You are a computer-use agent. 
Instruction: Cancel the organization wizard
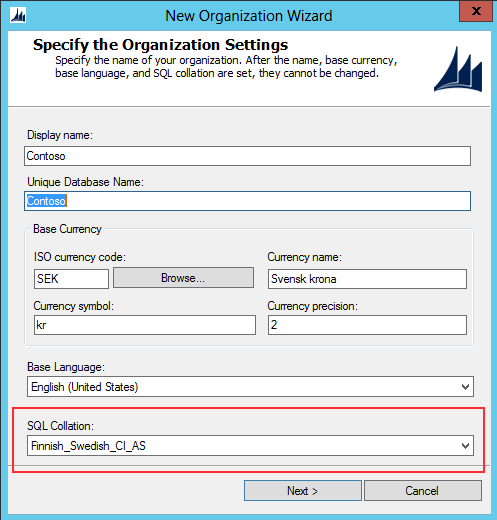coord(423,491)
